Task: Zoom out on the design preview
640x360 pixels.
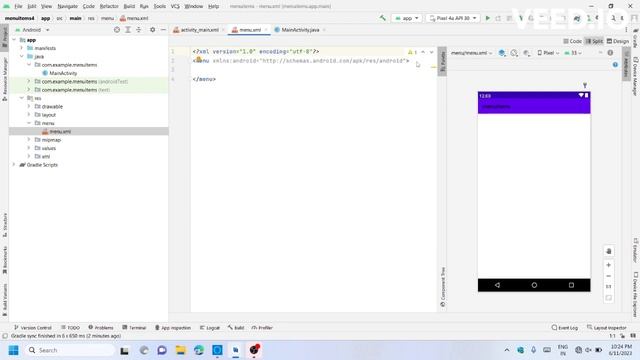Action: (609, 276)
